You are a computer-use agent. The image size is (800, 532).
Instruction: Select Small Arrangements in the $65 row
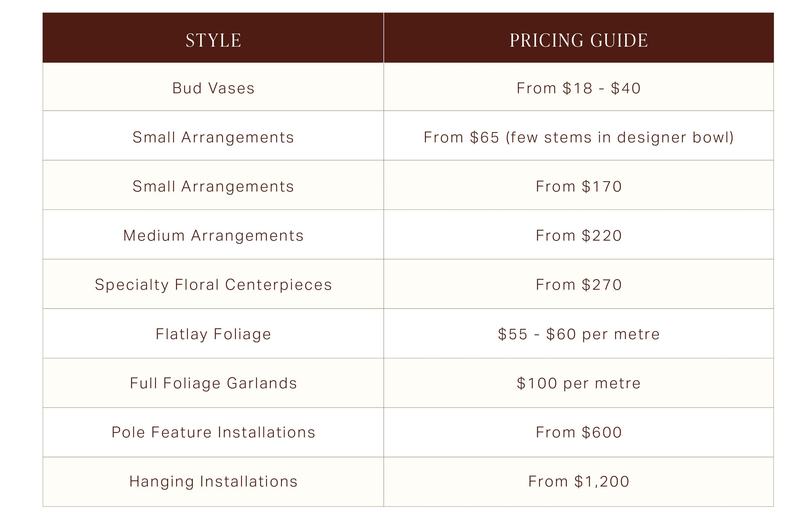coord(213,137)
